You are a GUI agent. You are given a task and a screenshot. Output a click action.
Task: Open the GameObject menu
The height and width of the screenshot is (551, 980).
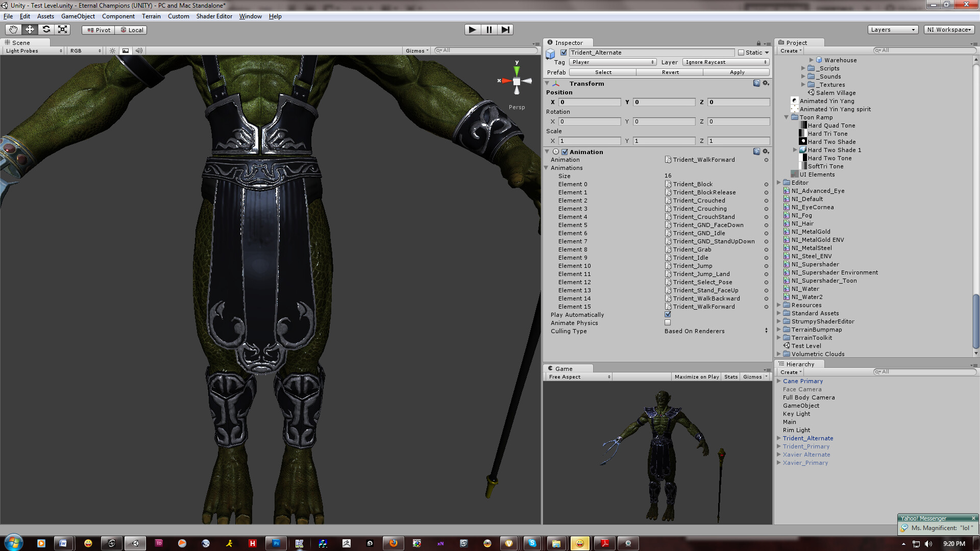pos(78,16)
